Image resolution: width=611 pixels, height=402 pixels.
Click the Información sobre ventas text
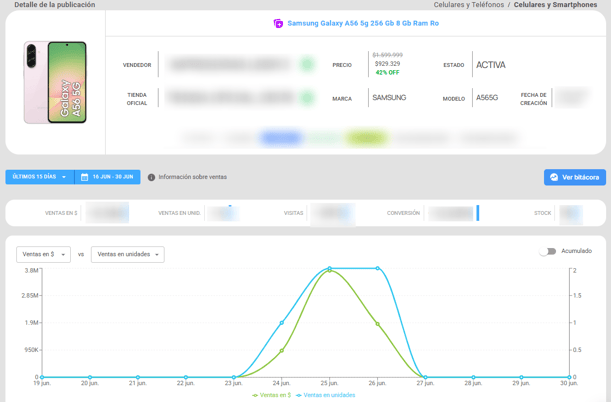coord(192,177)
